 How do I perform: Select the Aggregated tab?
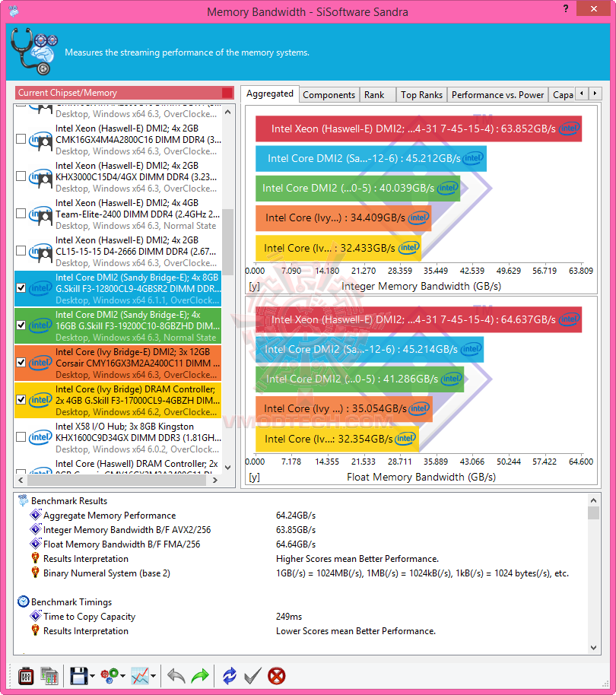click(270, 94)
